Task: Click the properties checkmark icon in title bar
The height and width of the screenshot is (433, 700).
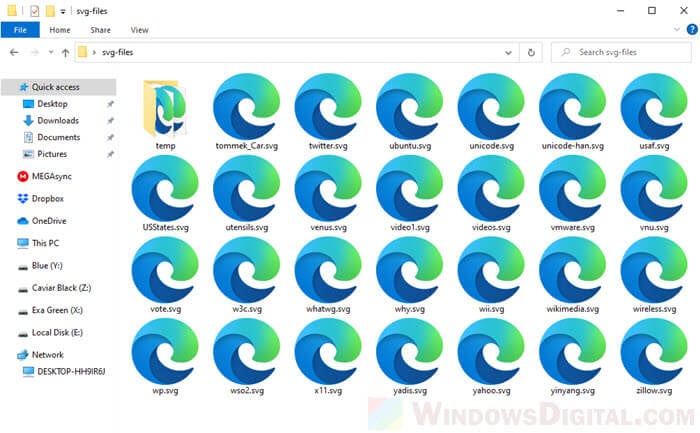Action: (x=34, y=10)
